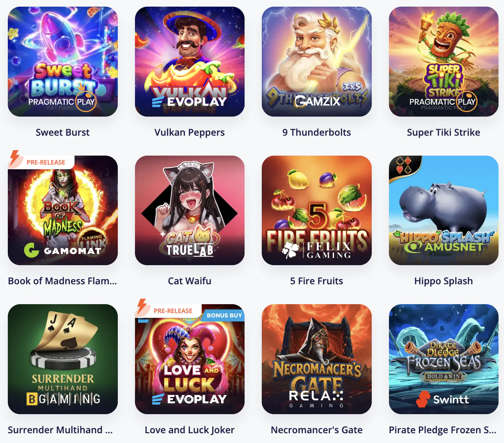Viewport: 504px width, 443px height.
Task: Open Super Tiki Strike game tile
Action: coord(444,62)
